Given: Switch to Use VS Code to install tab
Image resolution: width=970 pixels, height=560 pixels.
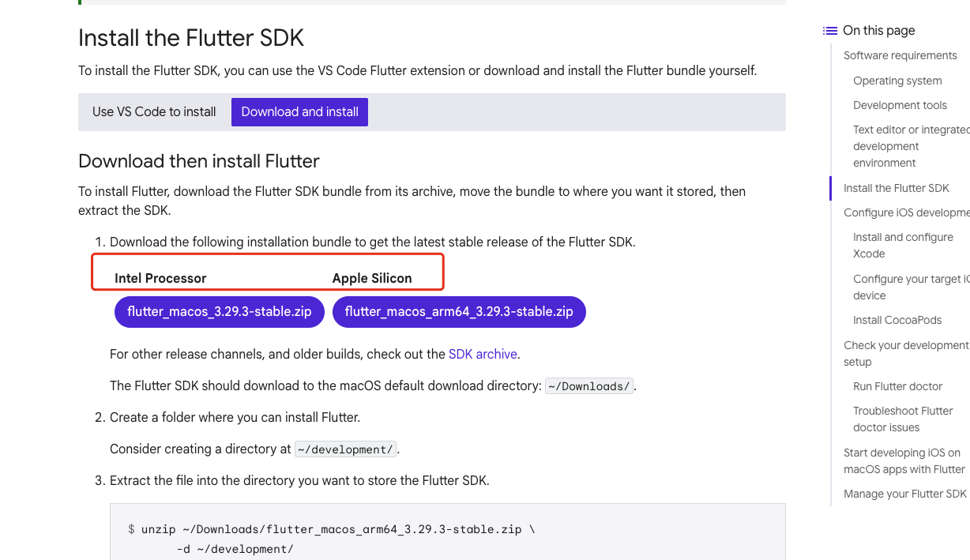Looking at the screenshot, I should point(154,112).
